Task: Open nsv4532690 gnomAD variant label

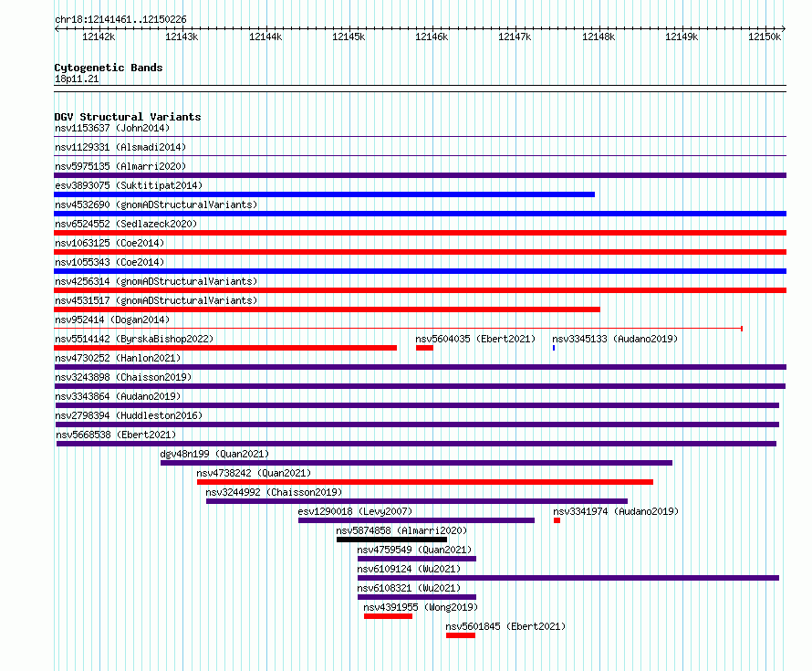Action: click(x=156, y=204)
